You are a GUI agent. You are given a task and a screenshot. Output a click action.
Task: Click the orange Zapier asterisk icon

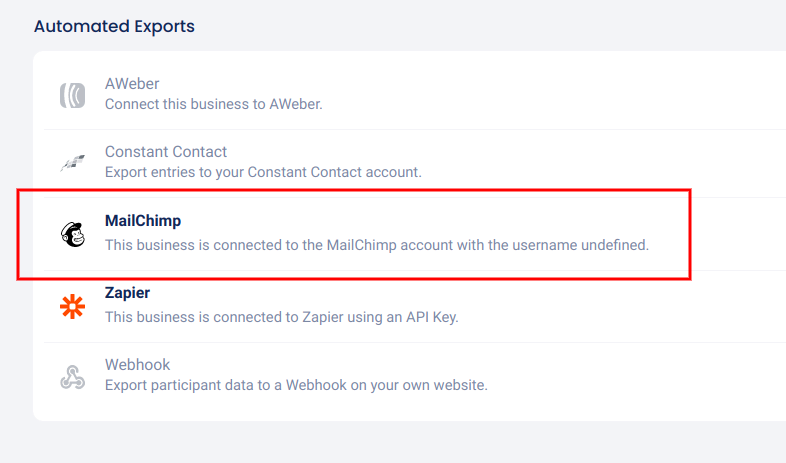[73, 307]
